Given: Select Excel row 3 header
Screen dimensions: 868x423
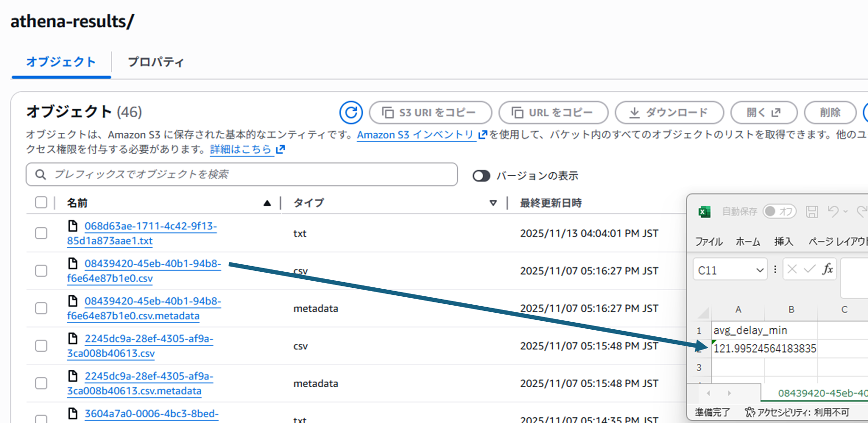Looking at the screenshot, I should 699,367.
